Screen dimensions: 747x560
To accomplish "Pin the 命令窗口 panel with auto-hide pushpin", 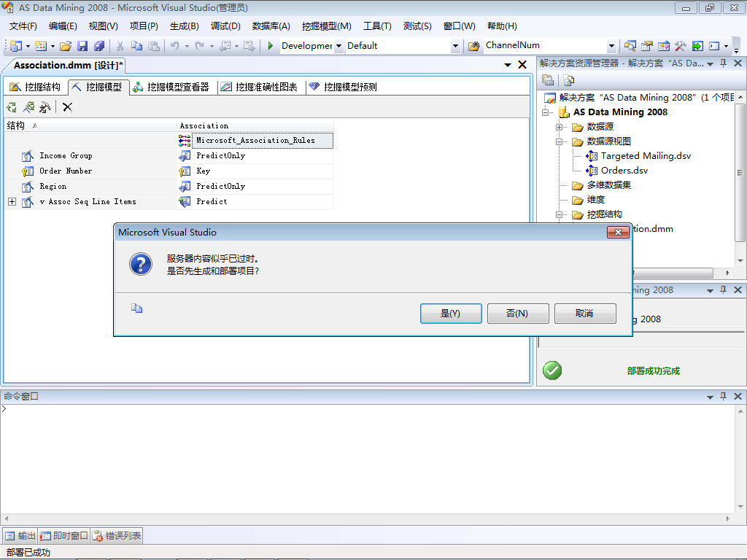I will pyautogui.click(x=723, y=396).
